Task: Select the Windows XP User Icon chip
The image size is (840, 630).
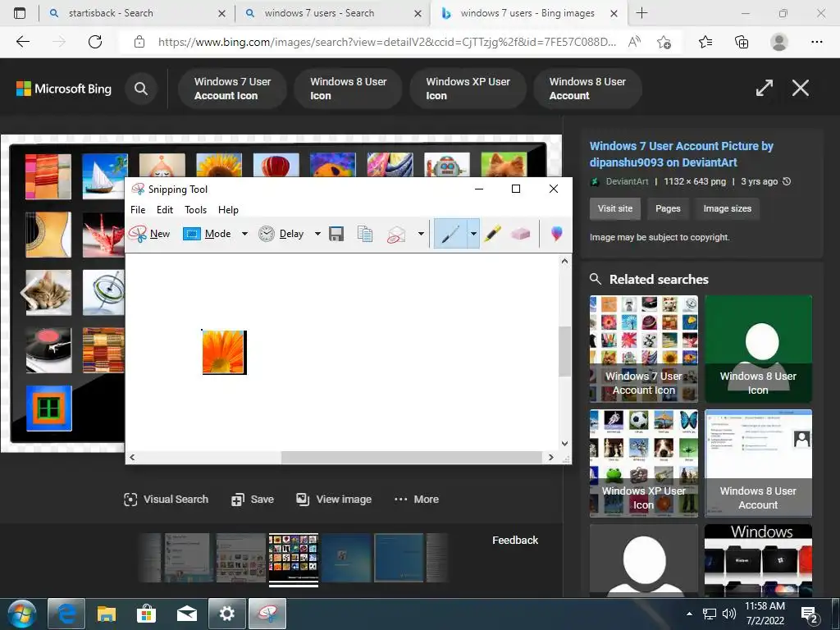Action: [x=468, y=89]
